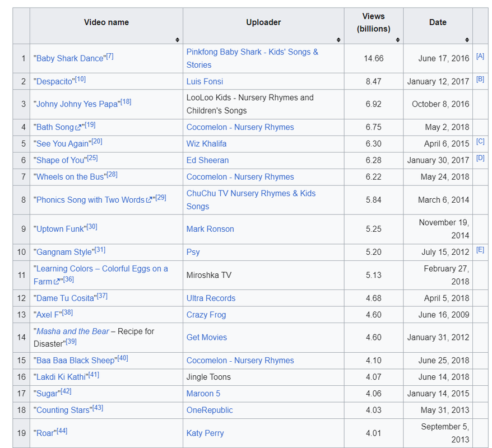Screen dimensions: 492x448
Task: Open Luis Fonsi uploader link
Action: (205, 82)
